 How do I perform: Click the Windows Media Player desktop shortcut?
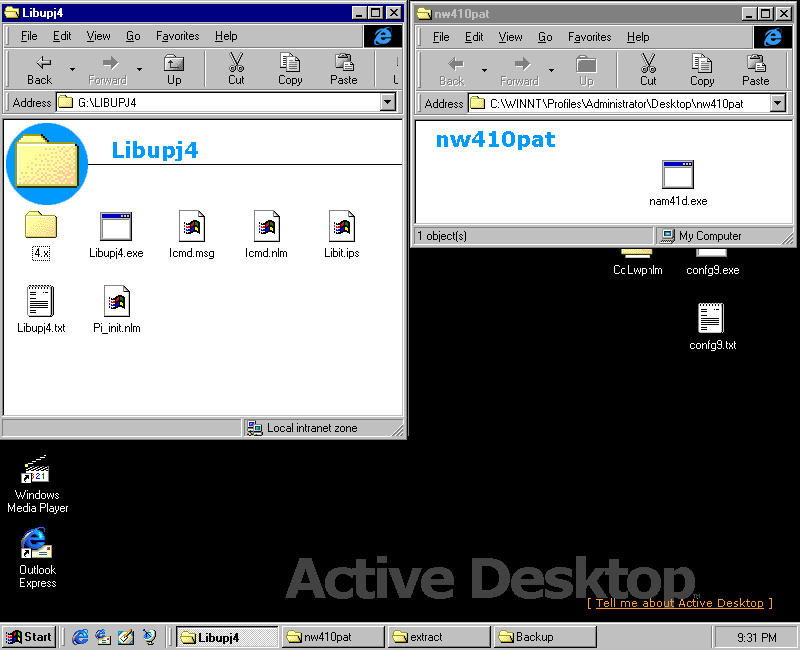[x=37, y=485]
